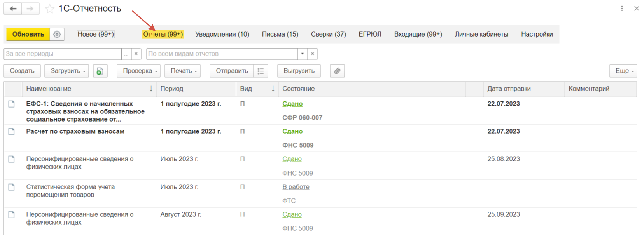The image size is (644, 235).
Task: Click the Состояние column header
Action: click(x=372, y=89)
